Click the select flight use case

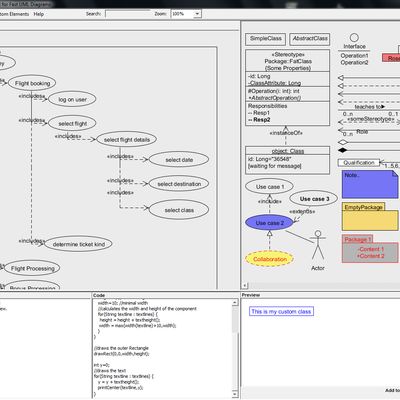[x=72, y=123]
